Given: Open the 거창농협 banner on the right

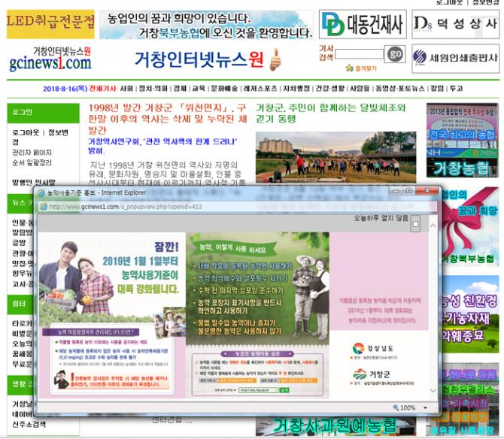Looking at the screenshot, I should click(462, 141).
